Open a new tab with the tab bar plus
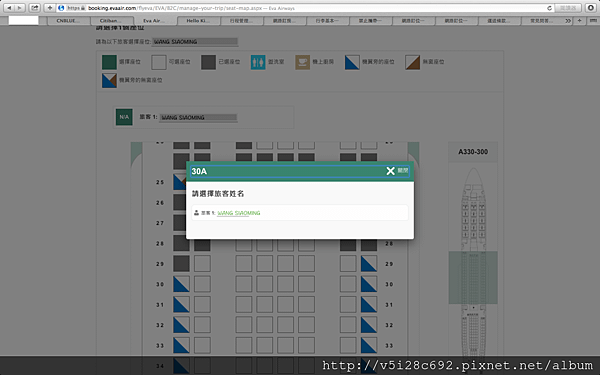Image resolution: width=600 pixels, height=375 pixels. (580, 21)
